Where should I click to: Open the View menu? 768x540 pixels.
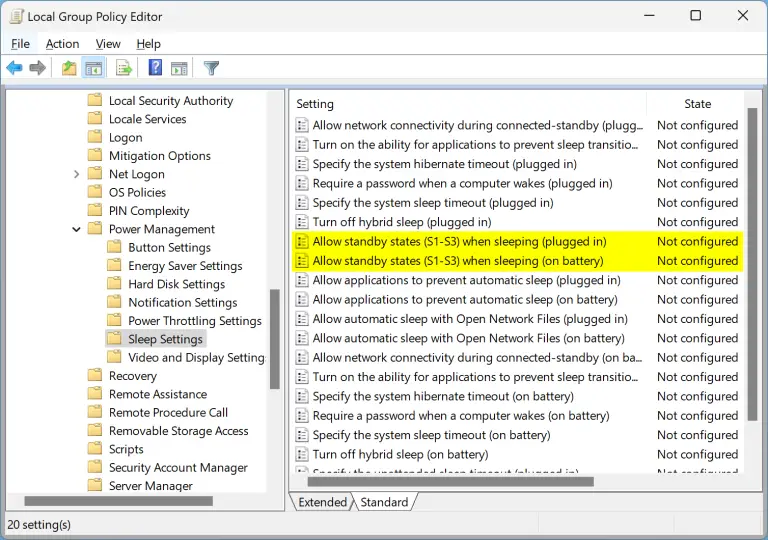click(x=108, y=44)
